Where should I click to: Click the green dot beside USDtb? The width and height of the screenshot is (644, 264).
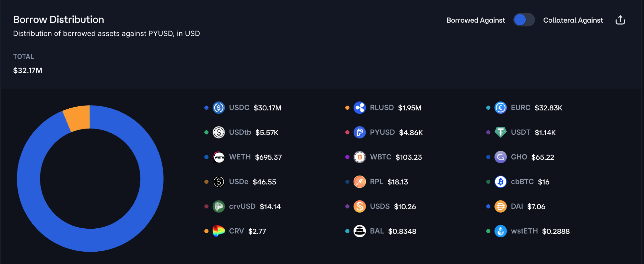tap(206, 132)
